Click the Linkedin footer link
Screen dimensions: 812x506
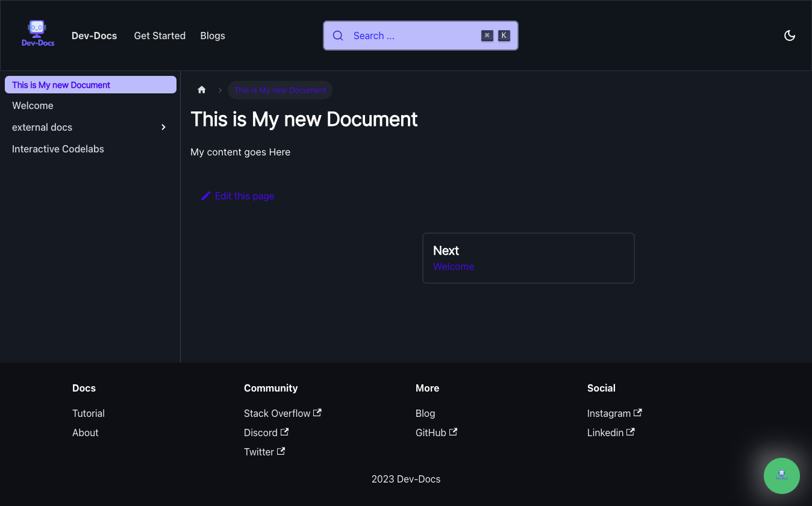coord(605,433)
